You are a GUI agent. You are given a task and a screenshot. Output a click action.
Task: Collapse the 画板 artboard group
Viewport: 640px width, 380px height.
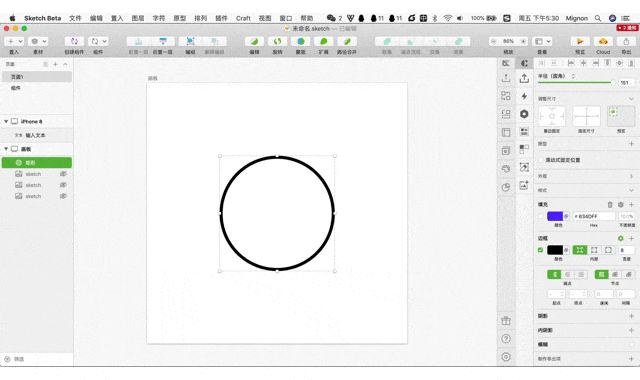coord(6,149)
